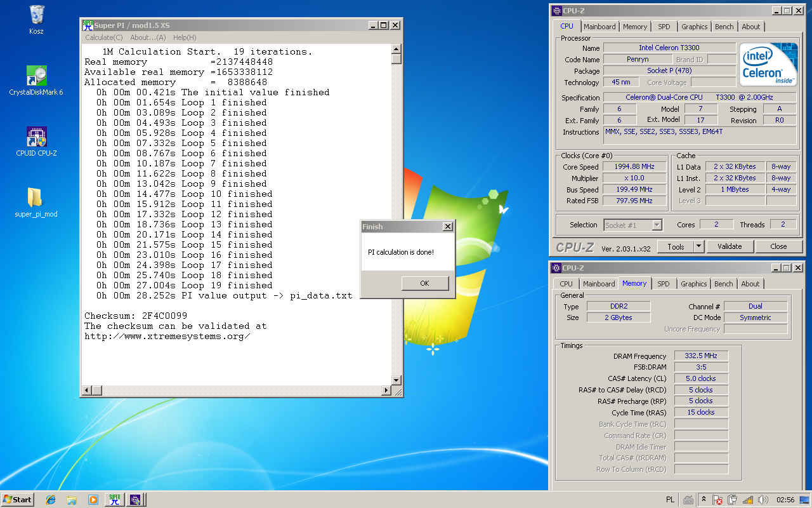
Task: Open About tab in bottom CPU-Z
Action: 750,284
